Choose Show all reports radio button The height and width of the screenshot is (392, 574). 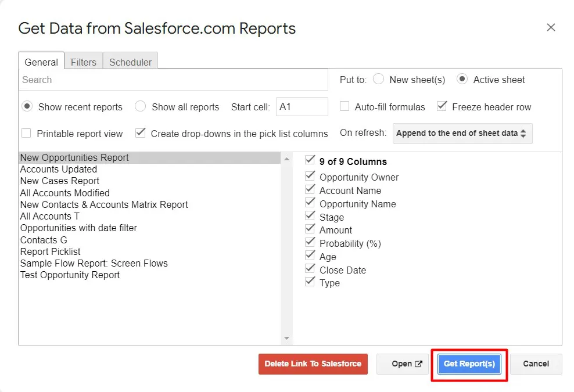(141, 107)
